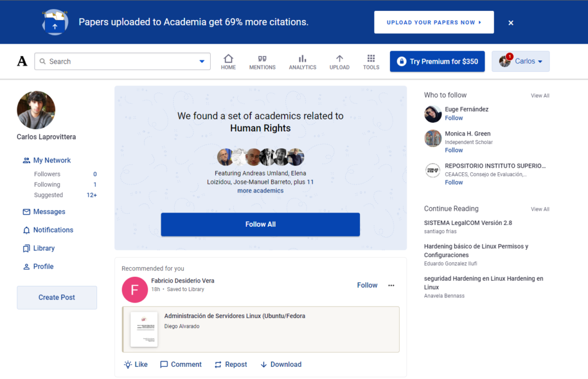Click Monica H. Green's profile picture
588x379 pixels.
pyautogui.click(x=433, y=138)
